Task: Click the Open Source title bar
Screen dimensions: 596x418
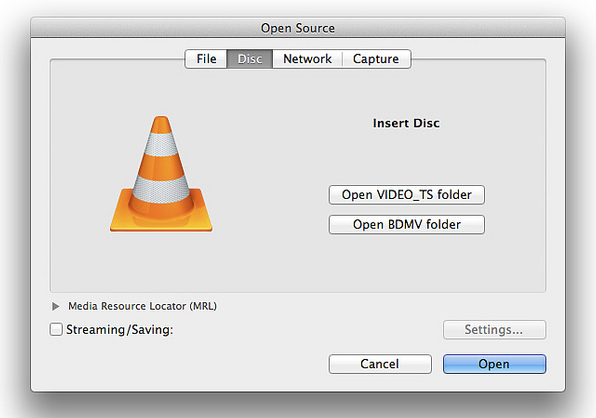Action: tap(298, 28)
